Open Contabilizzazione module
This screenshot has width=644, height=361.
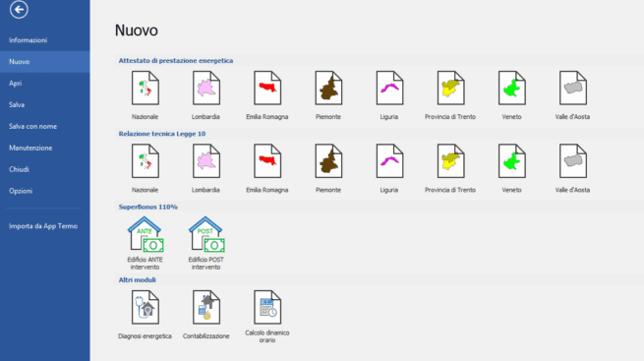coord(206,315)
